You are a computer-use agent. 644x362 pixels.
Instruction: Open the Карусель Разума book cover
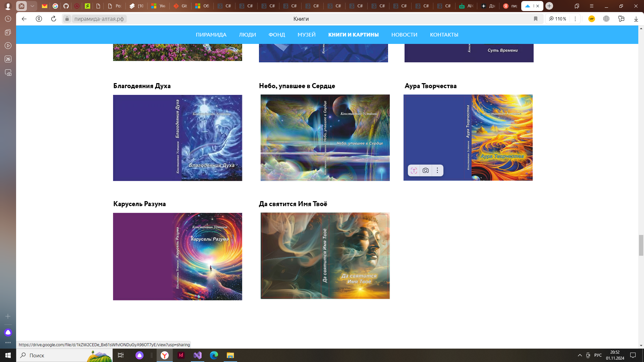pos(177,256)
